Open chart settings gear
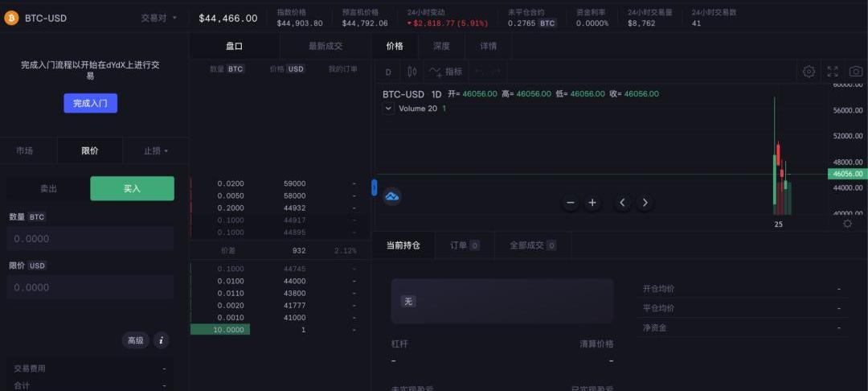This screenshot has width=868, height=391. [x=809, y=72]
